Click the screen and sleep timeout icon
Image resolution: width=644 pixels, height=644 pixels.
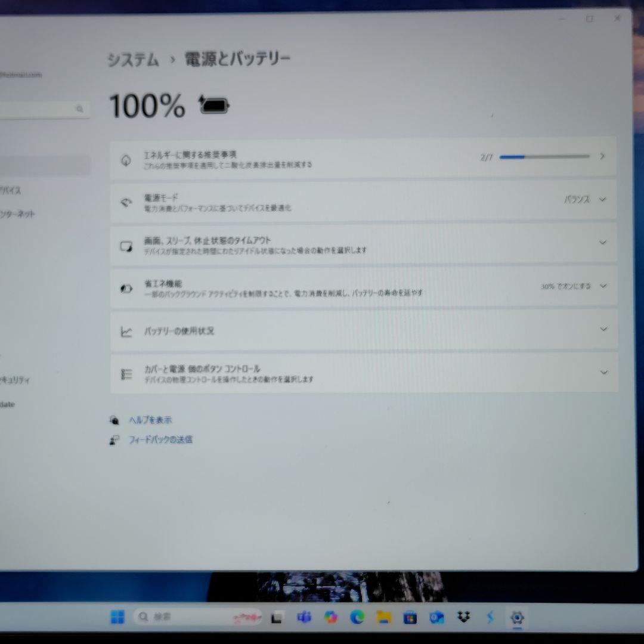[x=126, y=244]
